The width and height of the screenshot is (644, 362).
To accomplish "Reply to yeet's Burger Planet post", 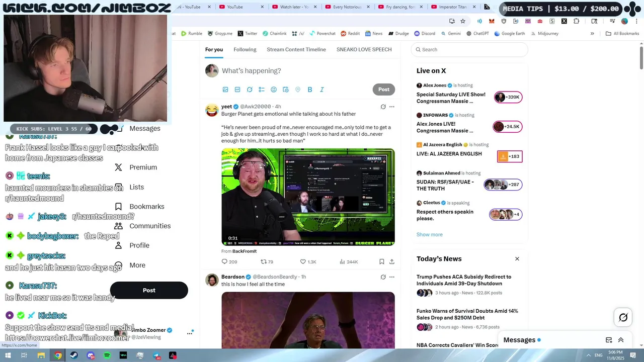I will click(229, 261).
